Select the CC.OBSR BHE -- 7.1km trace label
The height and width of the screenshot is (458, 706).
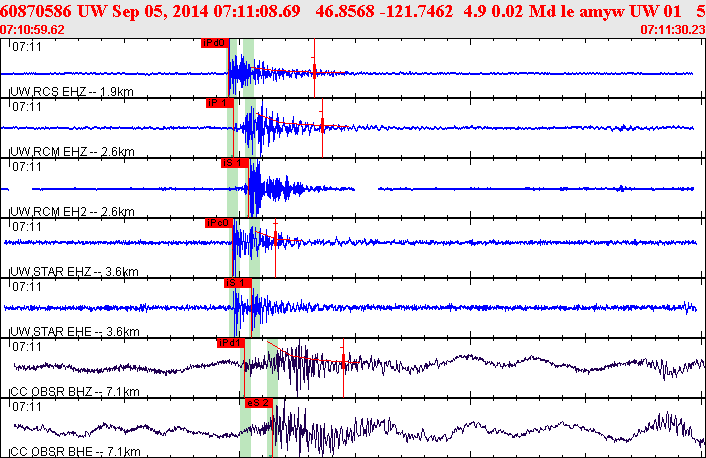point(75,451)
